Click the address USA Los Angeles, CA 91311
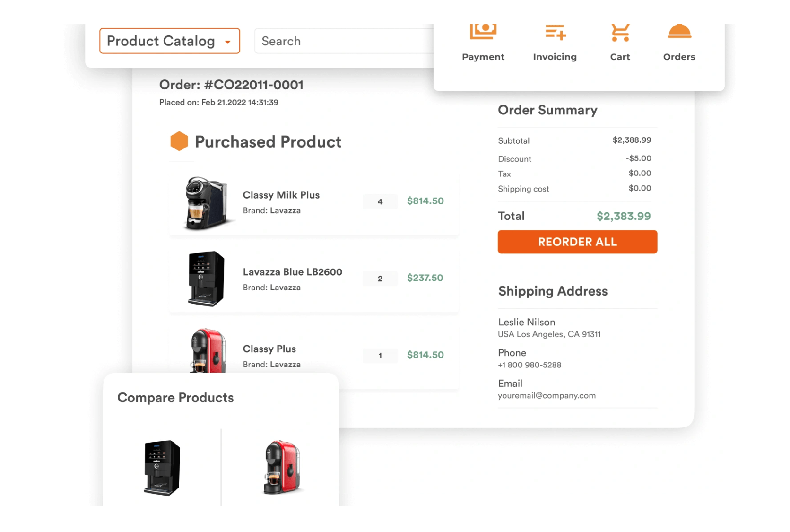The image size is (790, 532). coord(549,334)
